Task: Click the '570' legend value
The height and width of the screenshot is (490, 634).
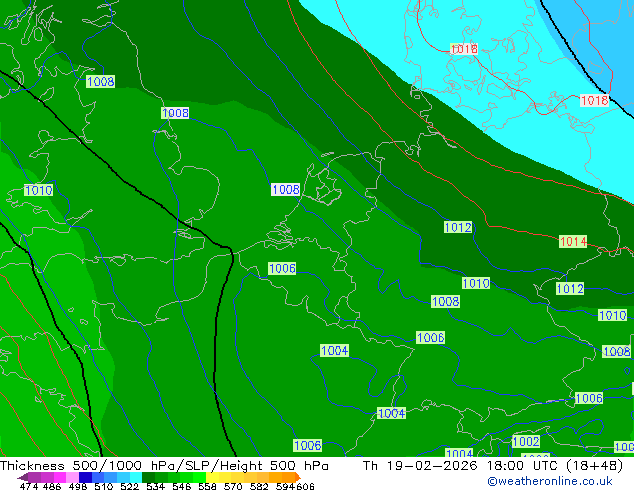Action: tap(233, 486)
